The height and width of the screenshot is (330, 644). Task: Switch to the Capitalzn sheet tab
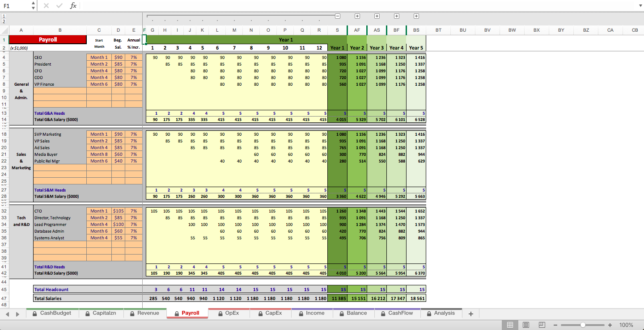click(102, 313)
